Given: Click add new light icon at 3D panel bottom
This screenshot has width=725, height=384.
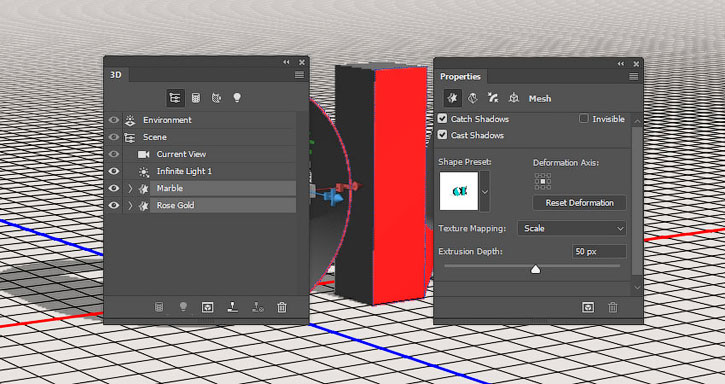Looking at the screenshot, I should click(x=183, y=307).
